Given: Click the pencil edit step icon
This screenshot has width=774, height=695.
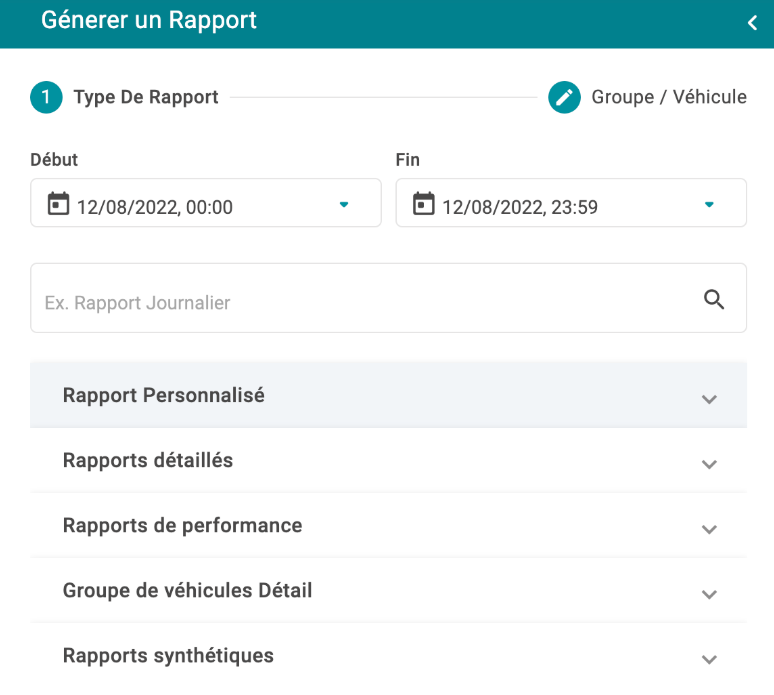Looking at the screenshot, I should coord(564,97).
